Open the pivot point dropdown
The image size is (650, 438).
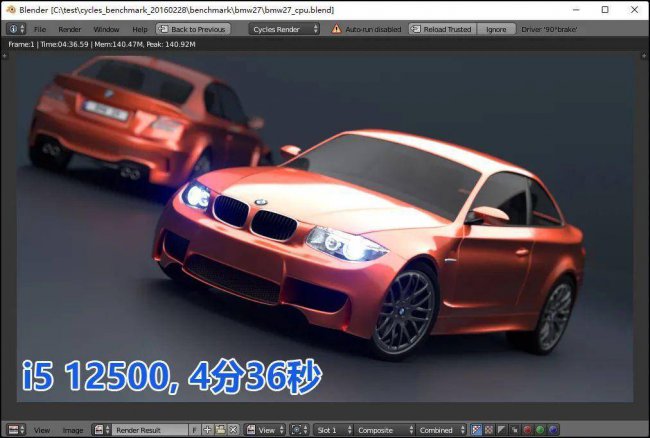(x=299, y=430)
